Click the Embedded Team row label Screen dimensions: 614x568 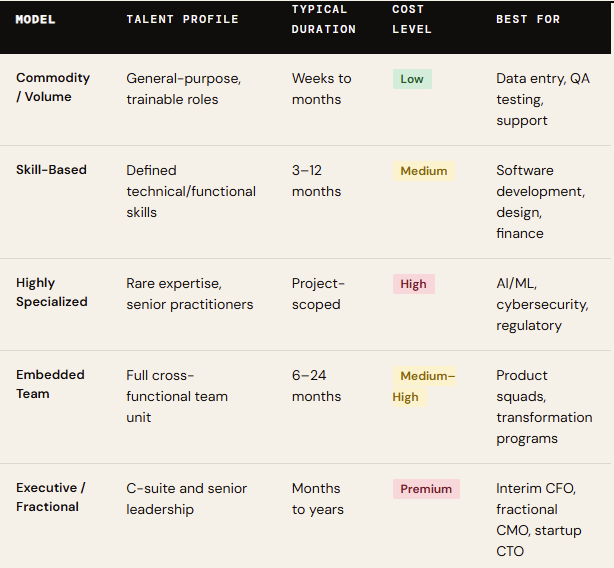[50, 384]
